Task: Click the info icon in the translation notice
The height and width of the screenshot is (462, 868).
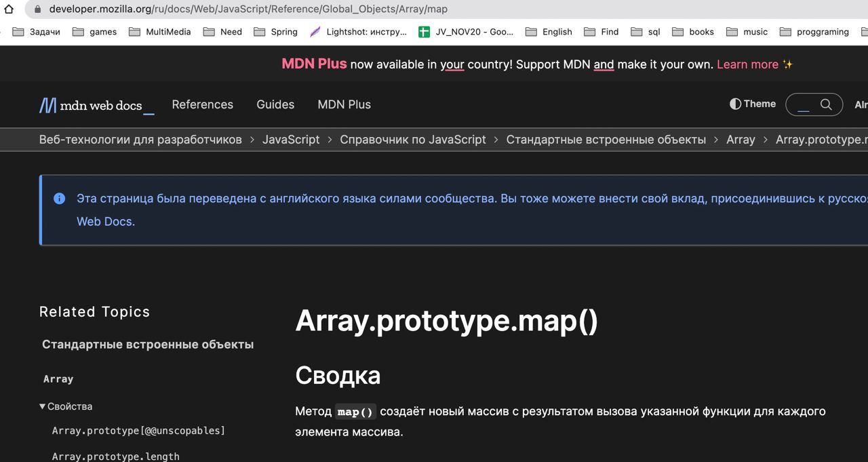Action: (x=60, y=199)
